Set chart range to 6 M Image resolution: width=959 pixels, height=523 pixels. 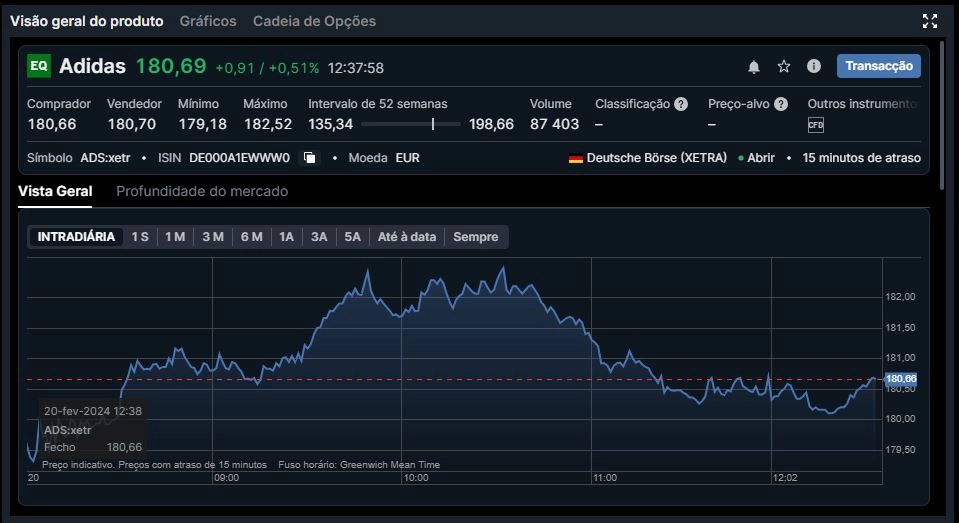point(251,237)
